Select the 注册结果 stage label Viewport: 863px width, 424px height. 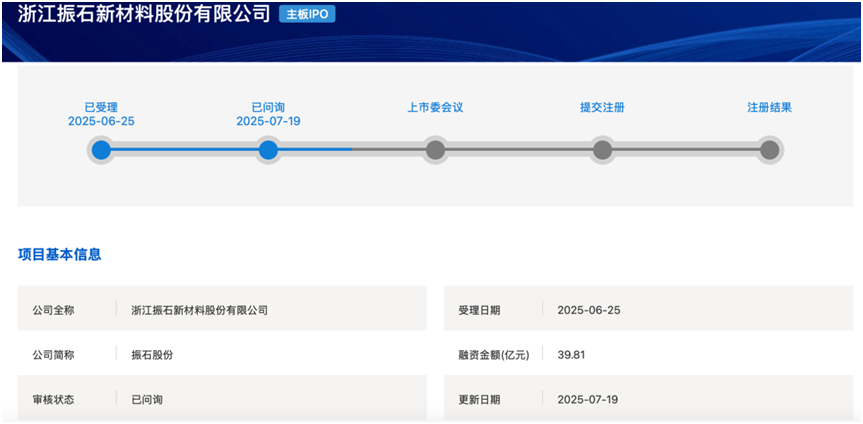[769, 107]
